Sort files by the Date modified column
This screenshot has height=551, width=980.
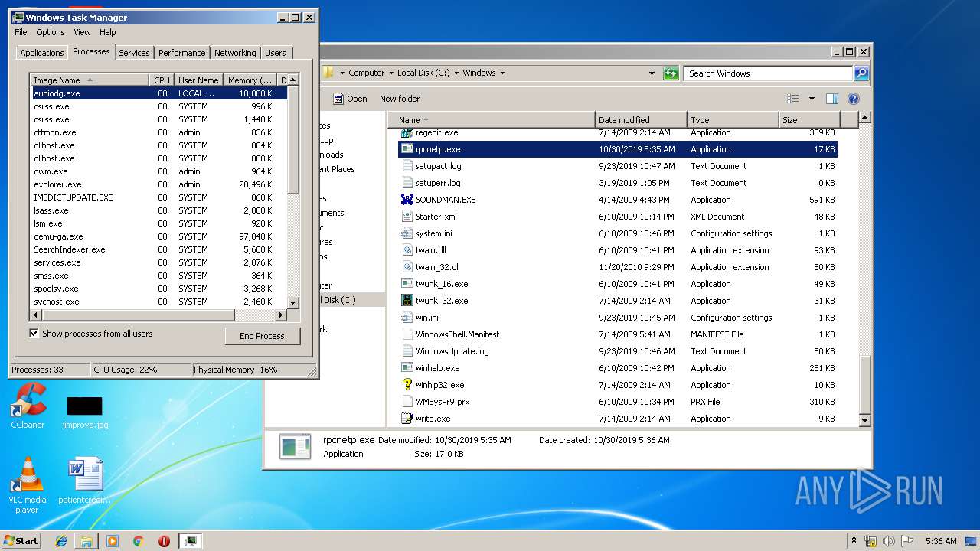(x=641, y=120)
